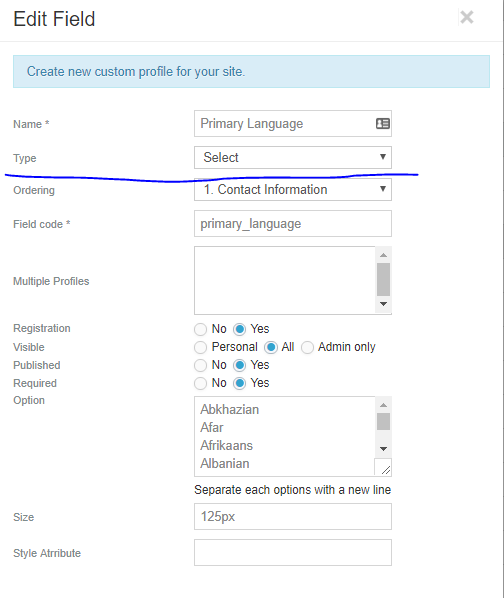Expand the Ordering dropdown
The height and width of the screenshot is (598, 504).
point(293,190)
